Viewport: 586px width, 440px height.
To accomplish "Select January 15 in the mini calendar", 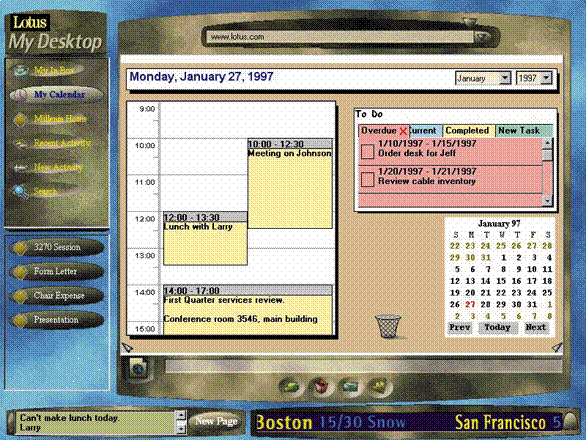I will tap(501, 281).
